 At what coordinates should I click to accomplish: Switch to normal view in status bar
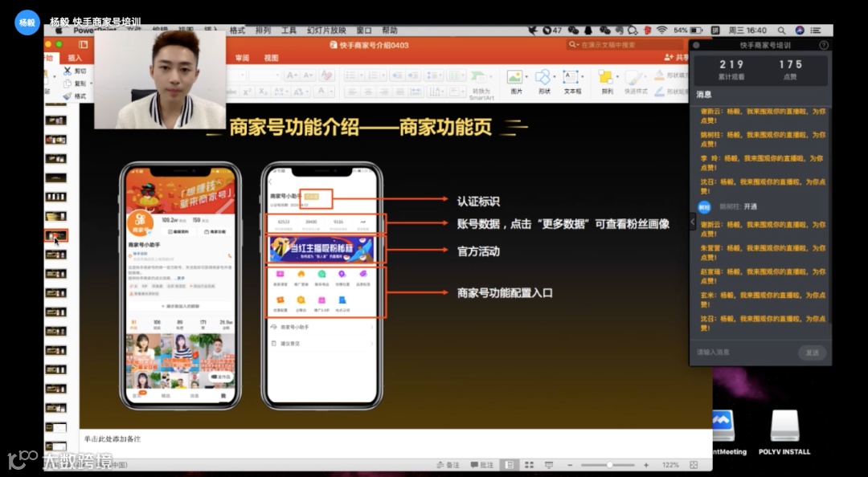(x=510, y=465)
